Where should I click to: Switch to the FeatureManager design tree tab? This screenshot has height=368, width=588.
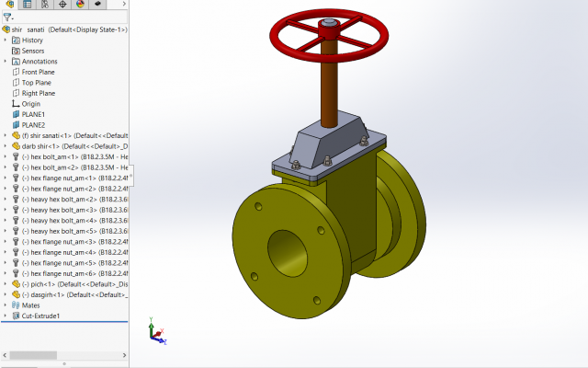pyautogui.click(x=9, y=5)
